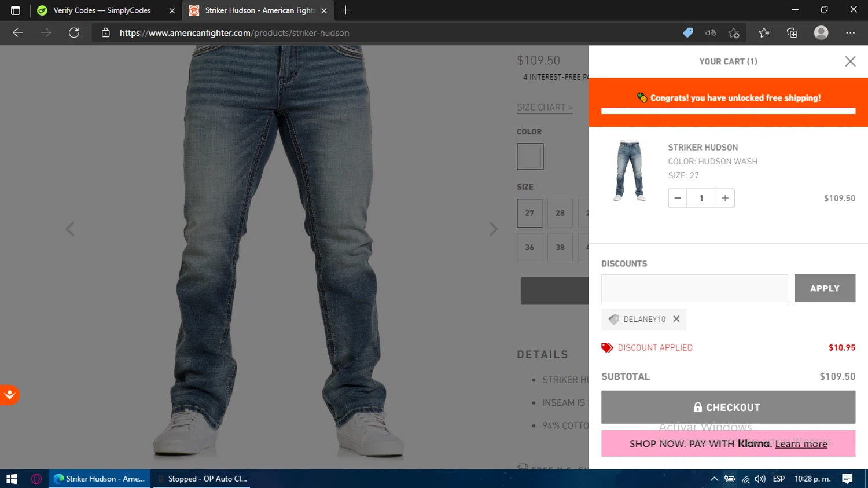Open the Opera GX taskbar icon
Image resolution: width=868 pixels, height=488 pixels.
[36, 479]
